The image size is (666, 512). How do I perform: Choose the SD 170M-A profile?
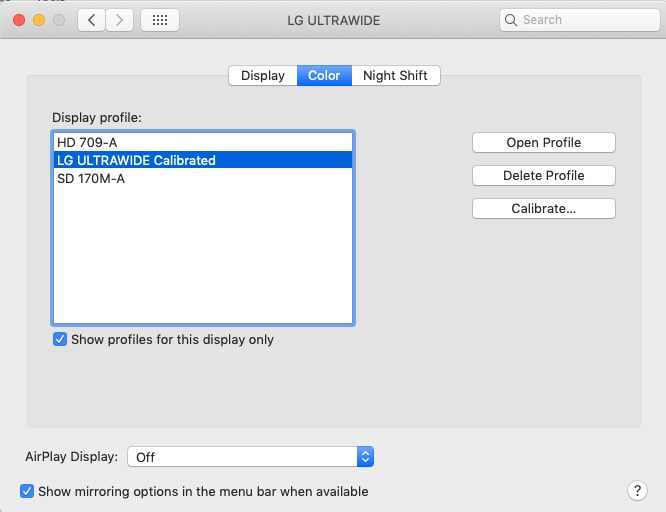[x=203, y=178]
